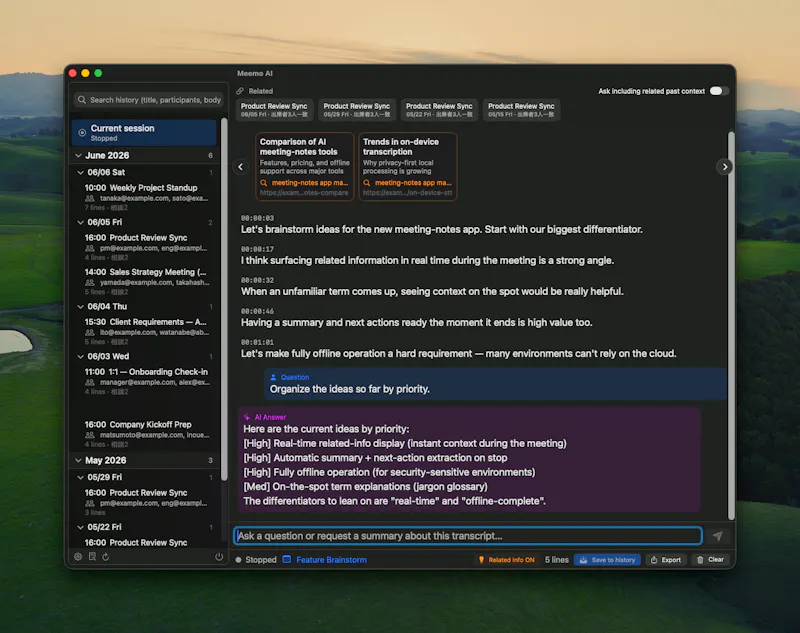Collapse the 06/03 Wed day group
800x633 pixels.
[80, 357]
